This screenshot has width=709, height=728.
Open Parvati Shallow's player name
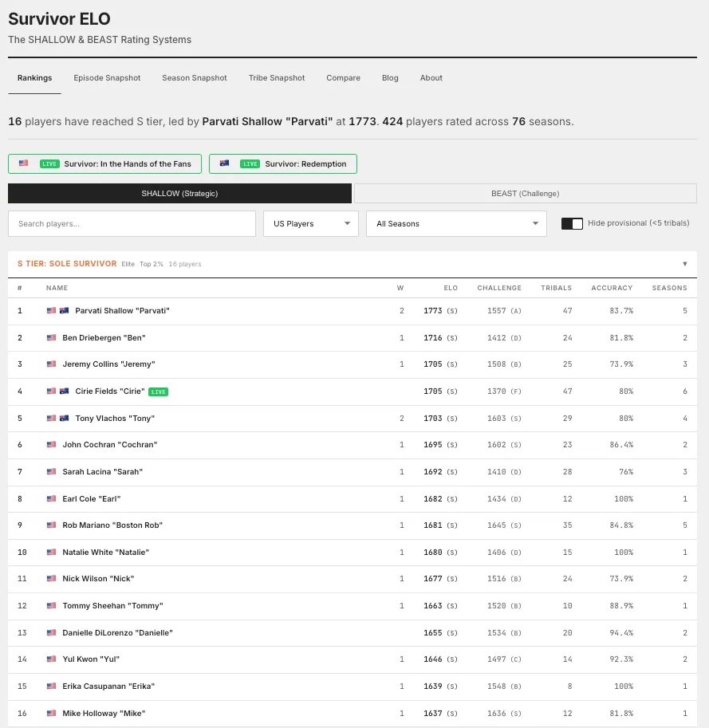pyautogui.click(x=123, y=311)
